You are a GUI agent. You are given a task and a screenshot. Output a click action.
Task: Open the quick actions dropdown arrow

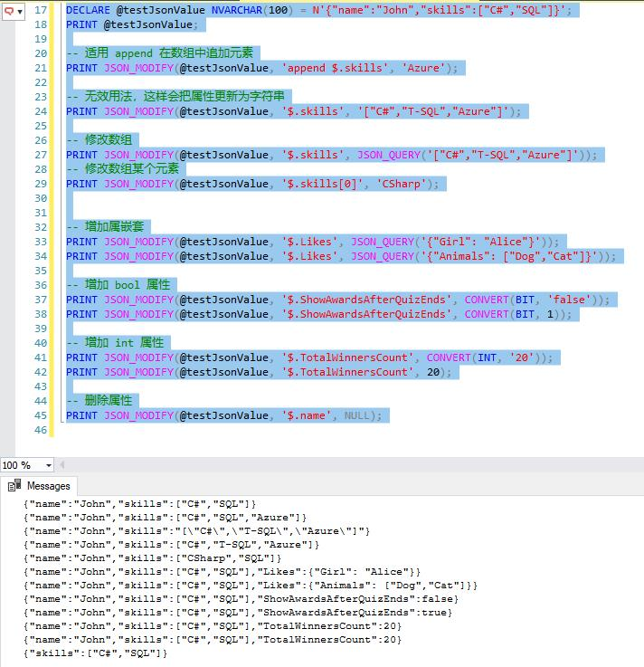[19, 9]
